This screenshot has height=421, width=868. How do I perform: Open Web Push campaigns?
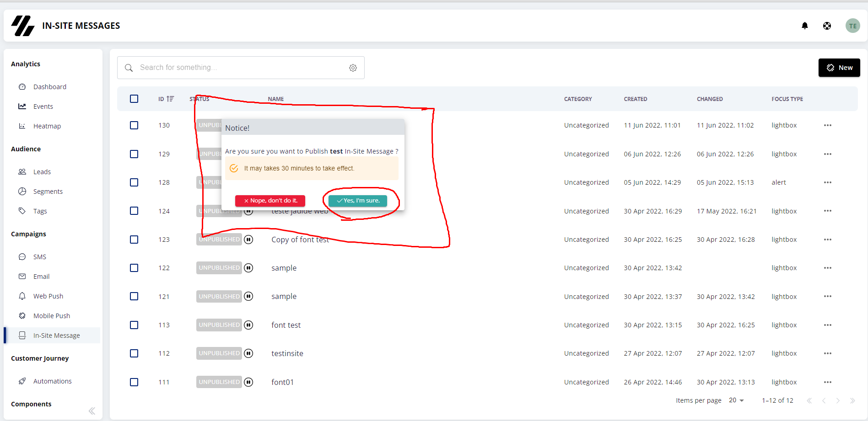click(48, 296)
